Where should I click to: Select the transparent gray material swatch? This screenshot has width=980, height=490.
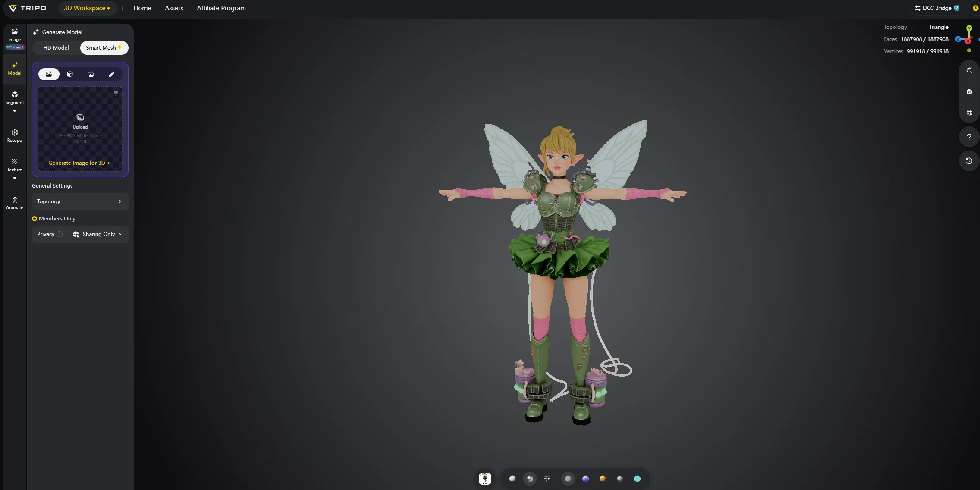click(620, 479)
